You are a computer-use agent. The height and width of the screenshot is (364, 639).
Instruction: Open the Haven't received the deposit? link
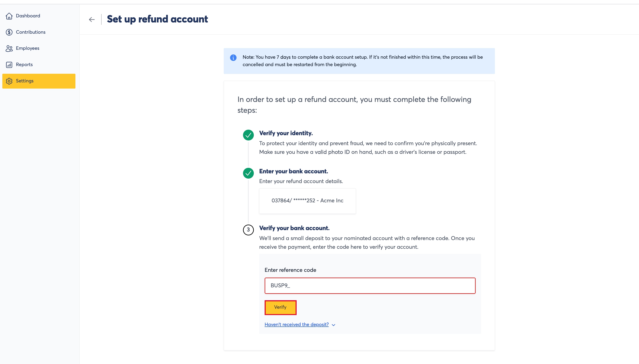[x=296, y=325]
